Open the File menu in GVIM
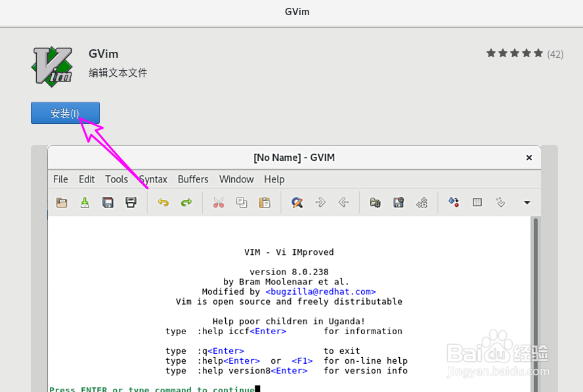The image size is (583, 392). tap(60, 179)
